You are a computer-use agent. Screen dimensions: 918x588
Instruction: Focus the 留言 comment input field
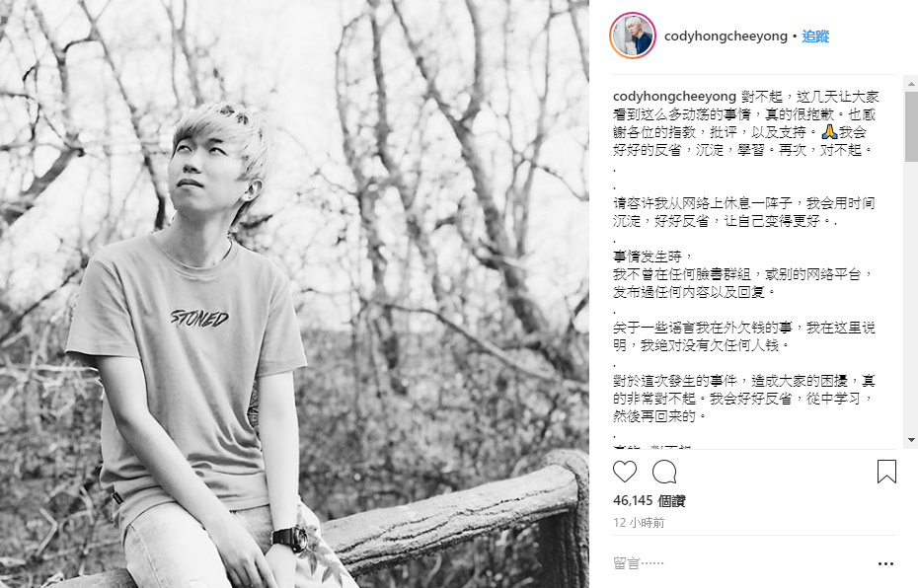(740, 563)
